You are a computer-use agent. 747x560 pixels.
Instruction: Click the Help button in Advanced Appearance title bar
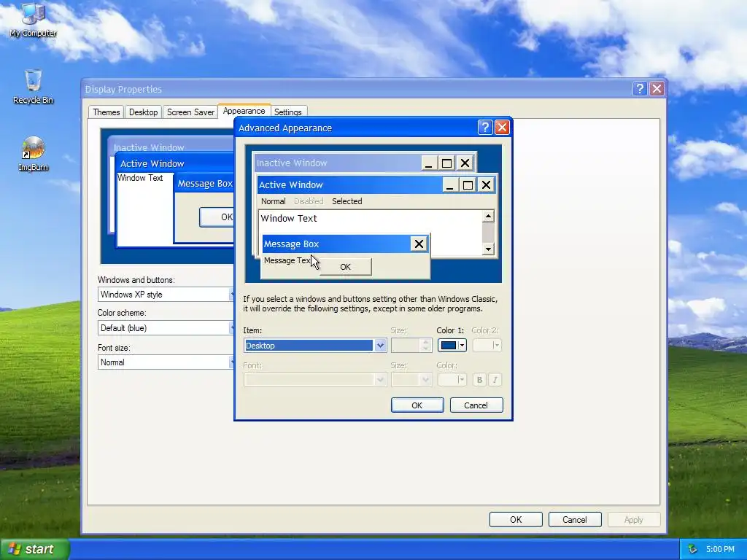point(484,127)
